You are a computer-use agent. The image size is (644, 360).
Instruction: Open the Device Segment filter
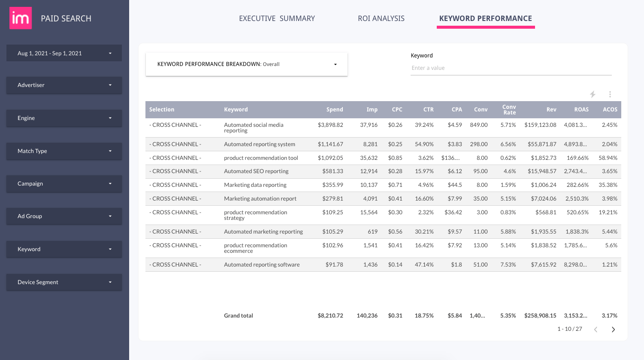tap(63, 282)
